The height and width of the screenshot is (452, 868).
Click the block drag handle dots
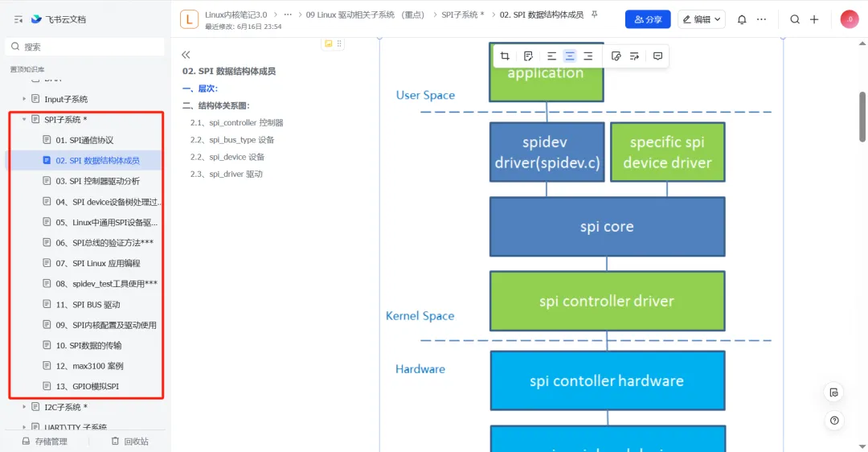coord(339,43)
